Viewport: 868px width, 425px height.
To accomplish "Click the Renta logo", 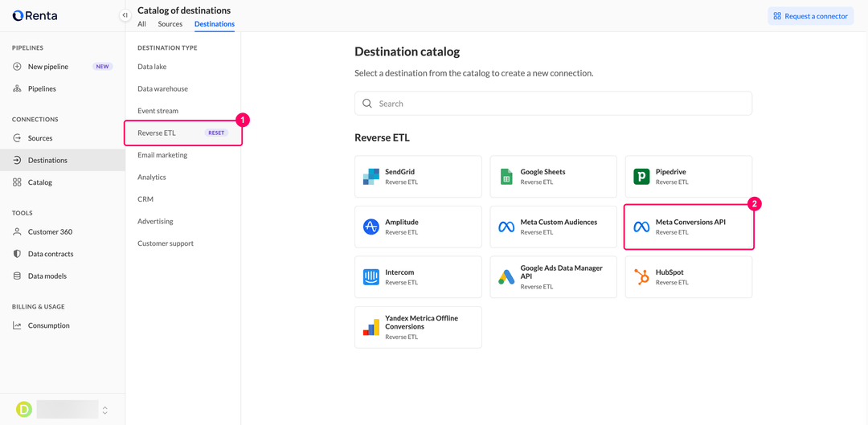I will click(x=35, y=15).
